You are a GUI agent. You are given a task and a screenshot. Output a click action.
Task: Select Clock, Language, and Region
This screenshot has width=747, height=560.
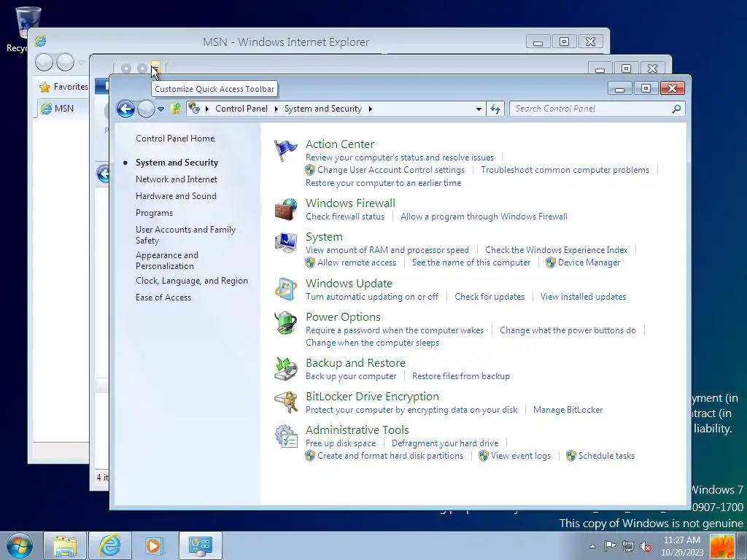tap(192, 281)
